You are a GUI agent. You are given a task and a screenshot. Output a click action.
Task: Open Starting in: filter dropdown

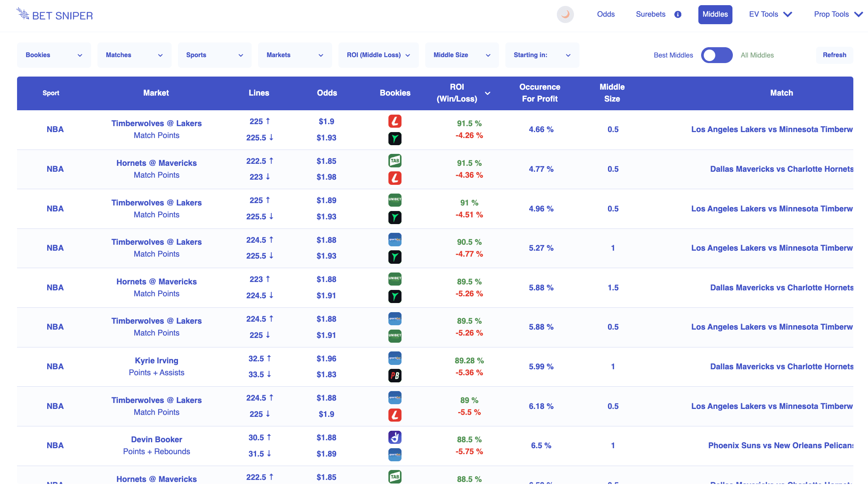tap(542, 55)
